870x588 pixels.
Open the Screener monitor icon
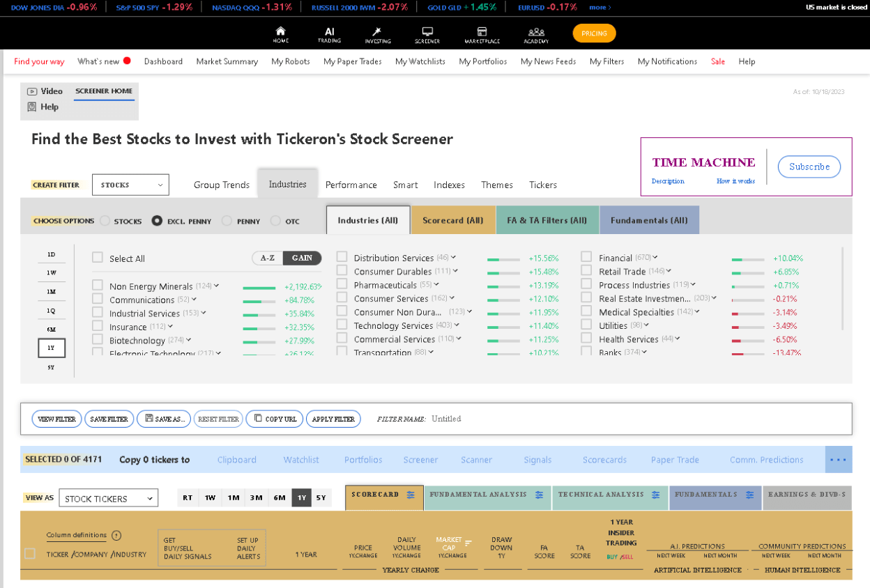pos(427,31)
